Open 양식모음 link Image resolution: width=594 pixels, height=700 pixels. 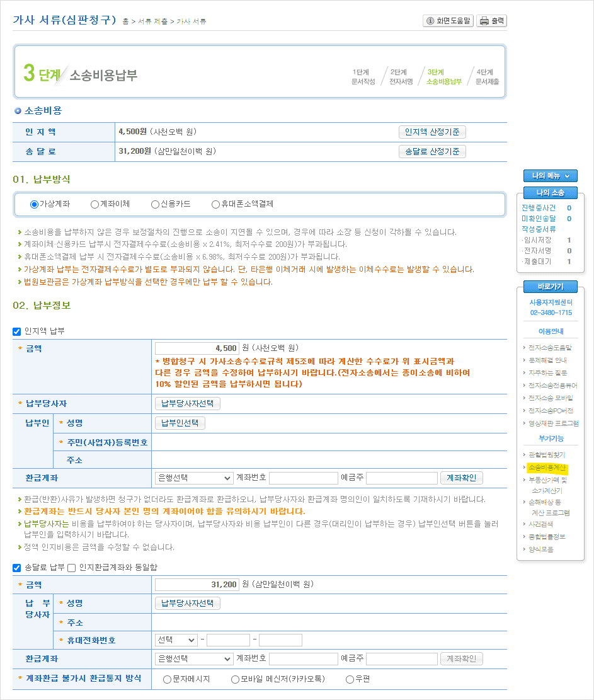pyautogui.click(x=540, y=549)
